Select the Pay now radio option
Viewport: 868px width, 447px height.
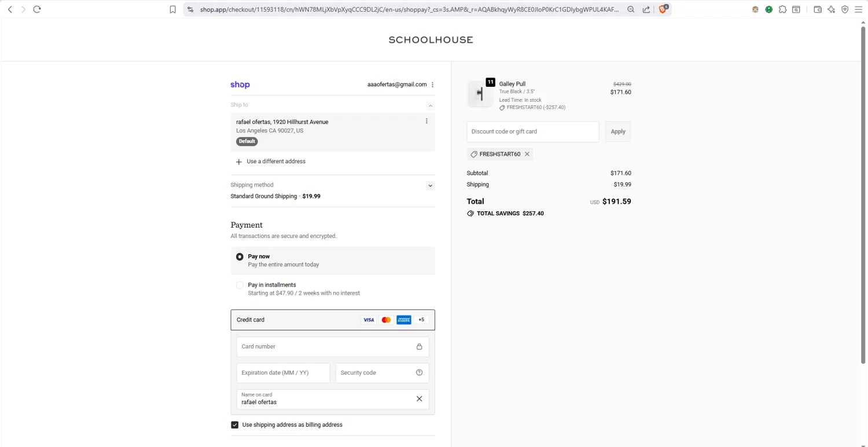tap(240, 257)
